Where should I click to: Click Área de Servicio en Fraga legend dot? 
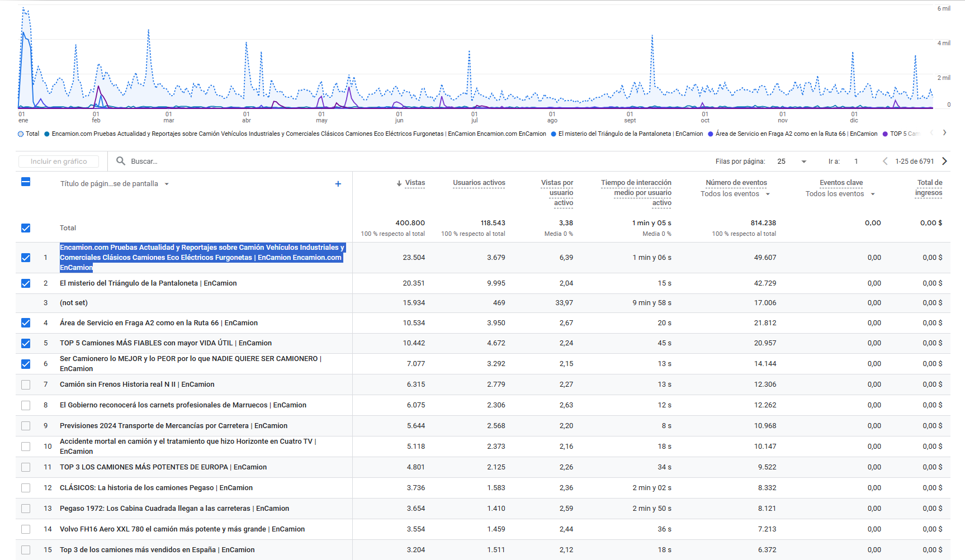tap(711, 134)
